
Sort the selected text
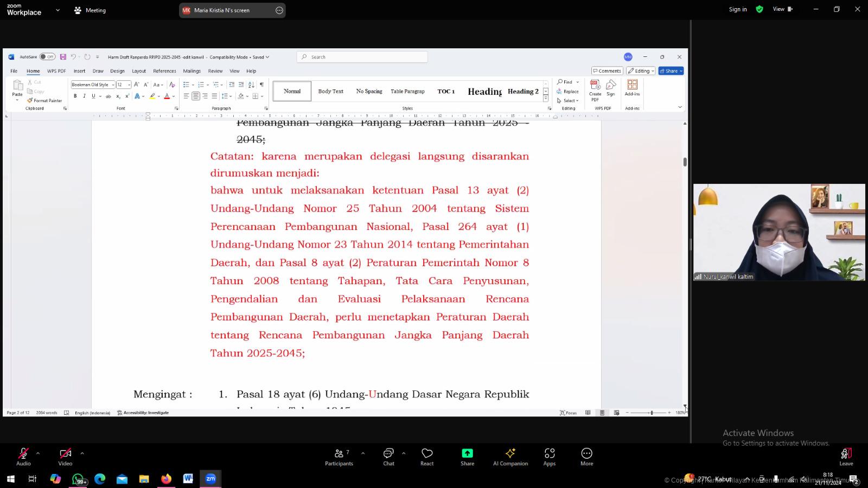[251, 85]
